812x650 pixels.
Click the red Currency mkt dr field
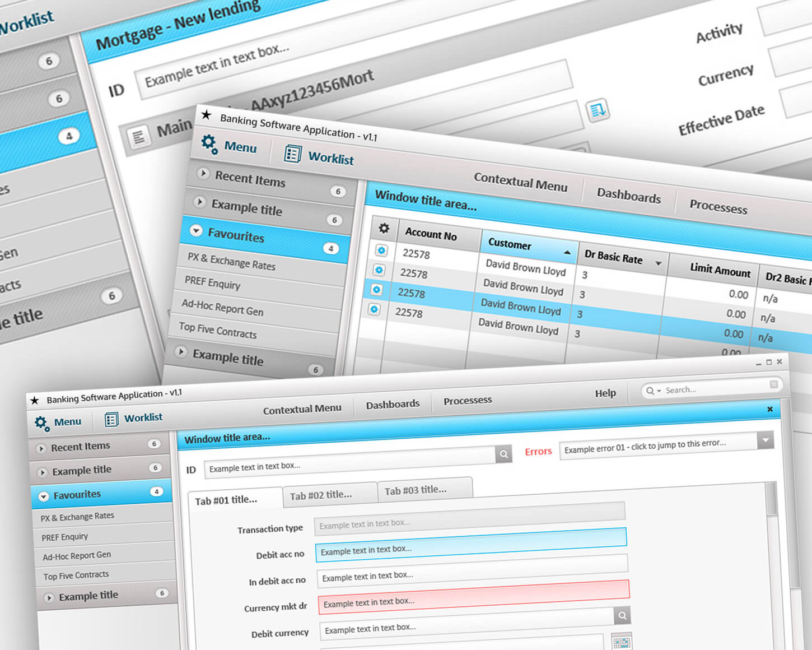tap(474, 597)
